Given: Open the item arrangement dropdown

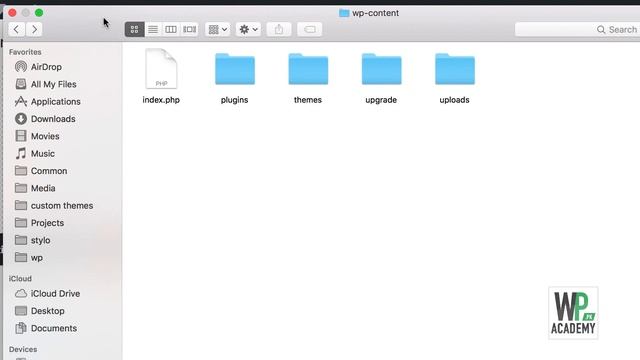Looking at the screenshot, I should pyautogui.click(x=218, y=29).
